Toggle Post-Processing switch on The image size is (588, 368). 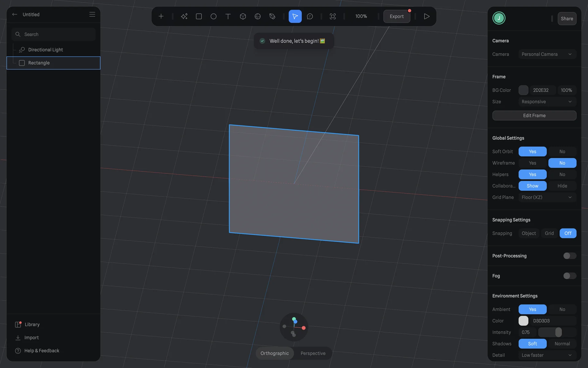[x=570, y=256]
